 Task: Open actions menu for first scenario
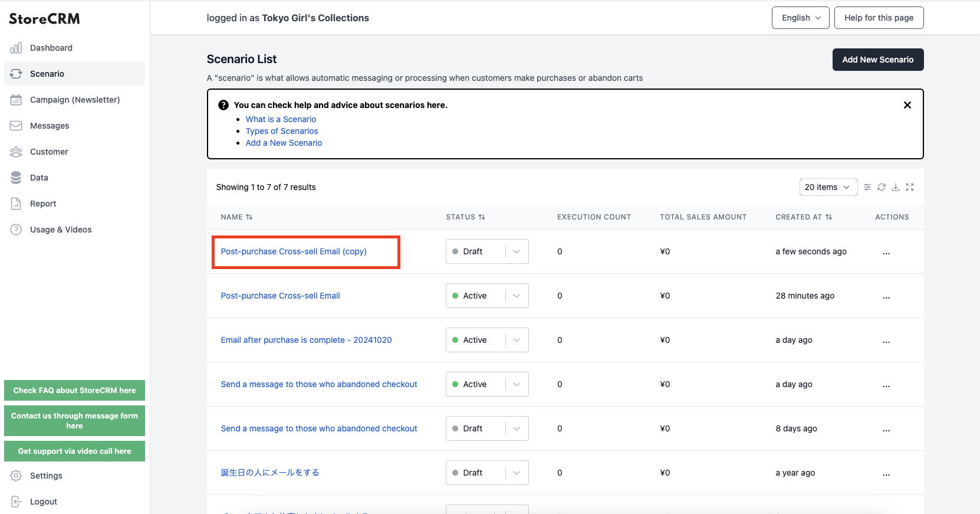886,252
